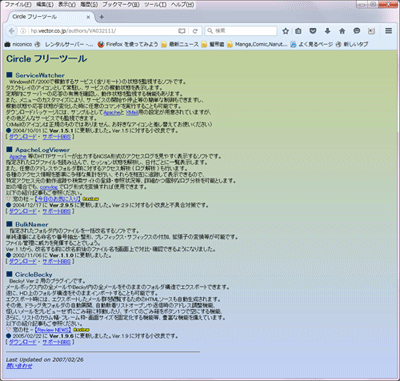This screenshot has height=381, width=400.
Task: Open the レンタルサーバー bookmark
Action: click(65, 44)
